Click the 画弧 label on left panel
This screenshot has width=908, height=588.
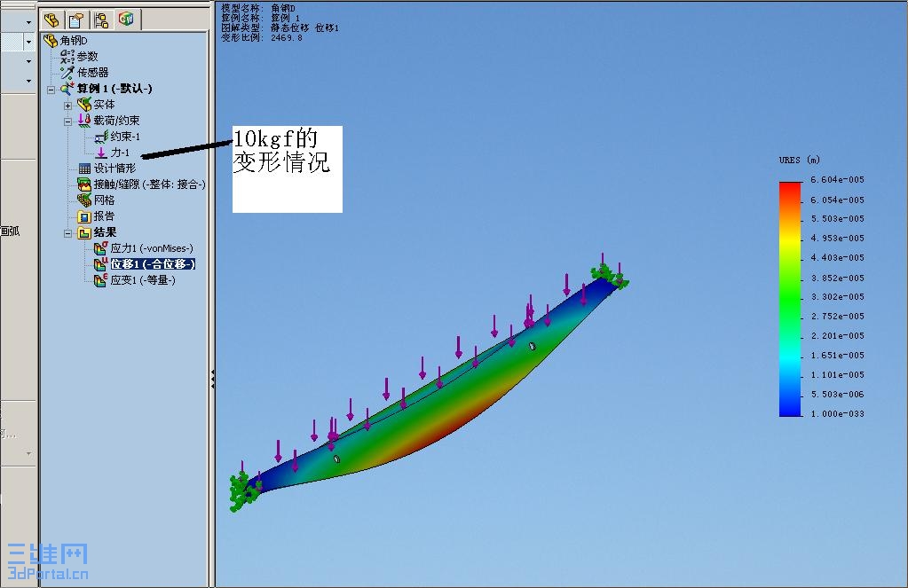pyautogui.click(x=10, y=231)
